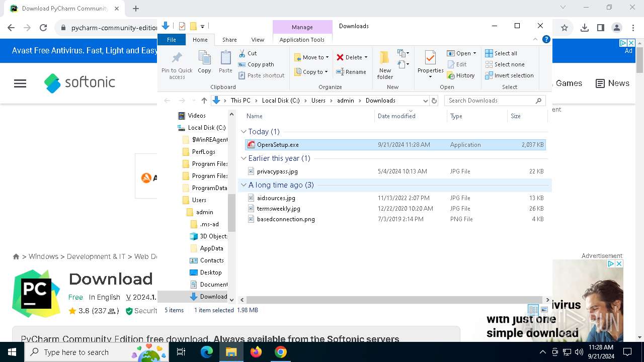The image size is (644, 362).
Task: Click the Search Downloads magnifier icon
Action: coord(538,101)
